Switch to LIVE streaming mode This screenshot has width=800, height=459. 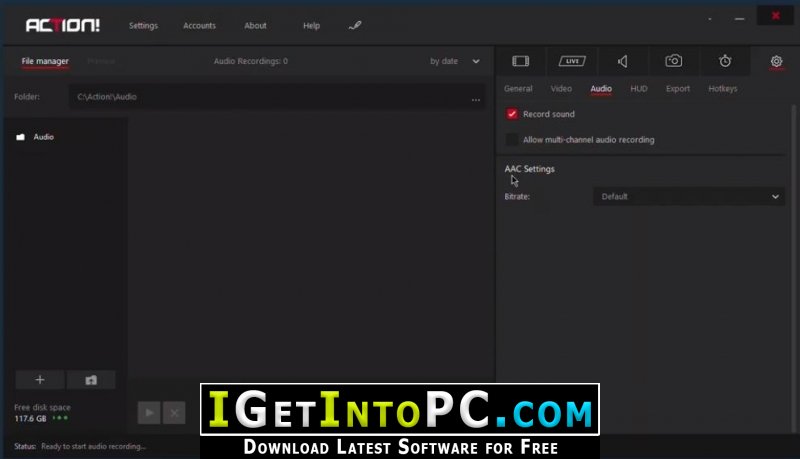(x=572, y=61)
